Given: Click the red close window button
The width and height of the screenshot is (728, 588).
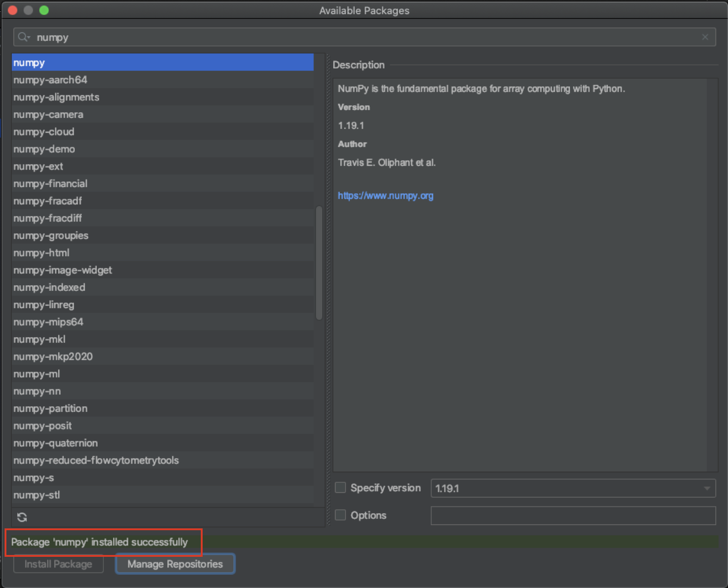Looking at the screenshot, I should pos(13,10).
